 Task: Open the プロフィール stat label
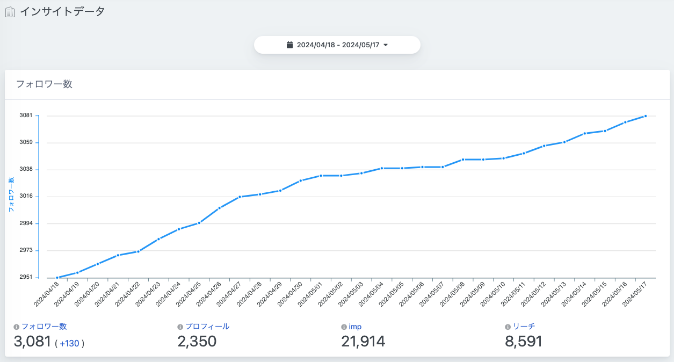(x=207, y=327)
